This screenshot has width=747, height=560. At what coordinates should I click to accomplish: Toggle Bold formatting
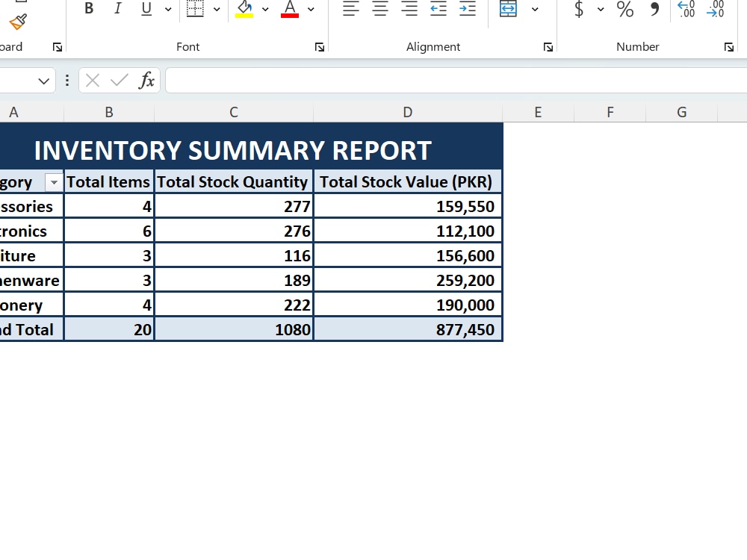(89, 8)
